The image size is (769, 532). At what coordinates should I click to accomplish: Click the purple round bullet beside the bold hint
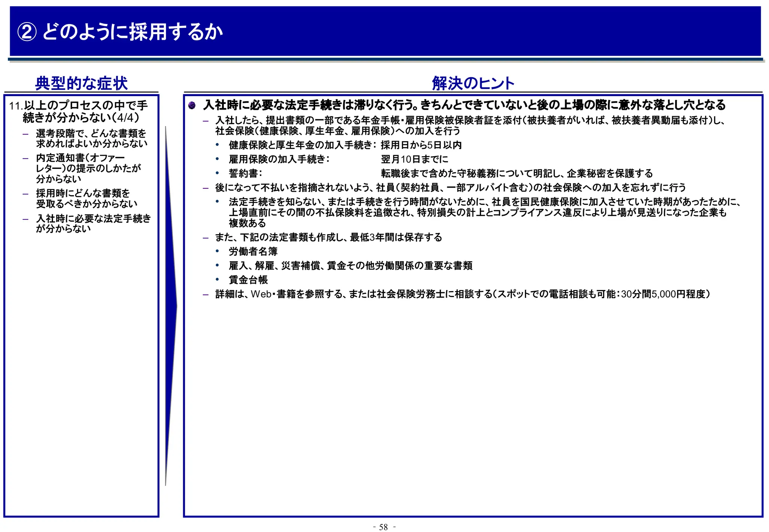192,105
